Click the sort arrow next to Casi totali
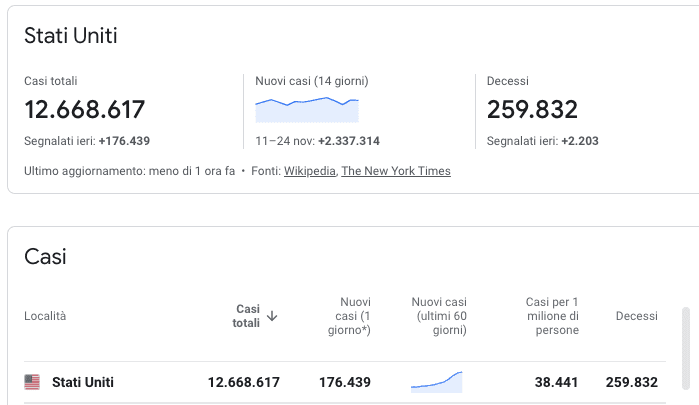This screenshot has width=699, height=405. click(272, 316)
